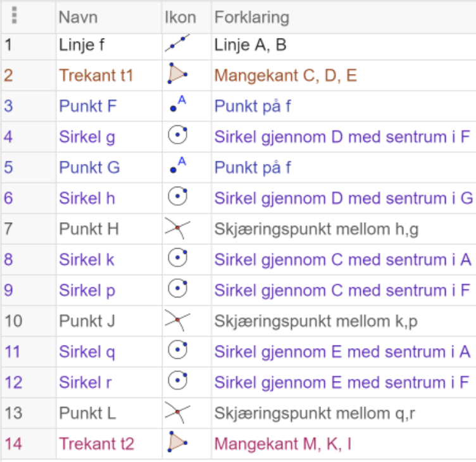Click the intersection icon for Punkt H
The width and height of the screenshot is (476, 462).
click(177, 228)
